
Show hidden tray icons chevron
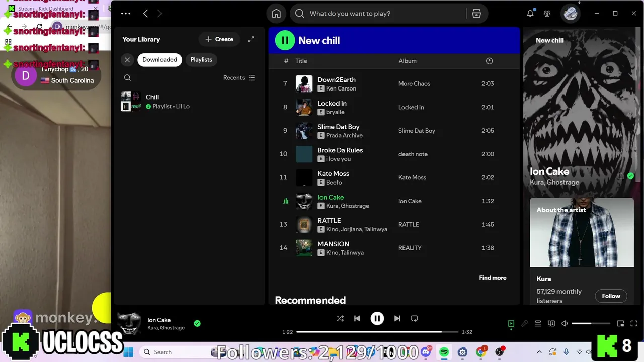point(539,352)
